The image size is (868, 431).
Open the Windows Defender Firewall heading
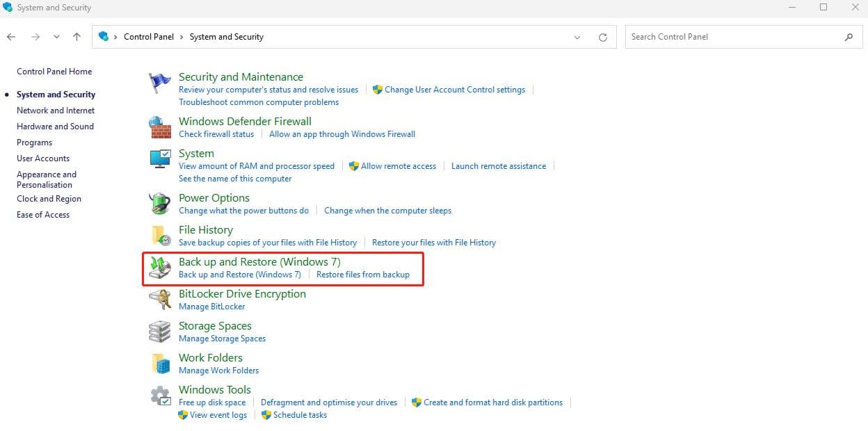245,122
